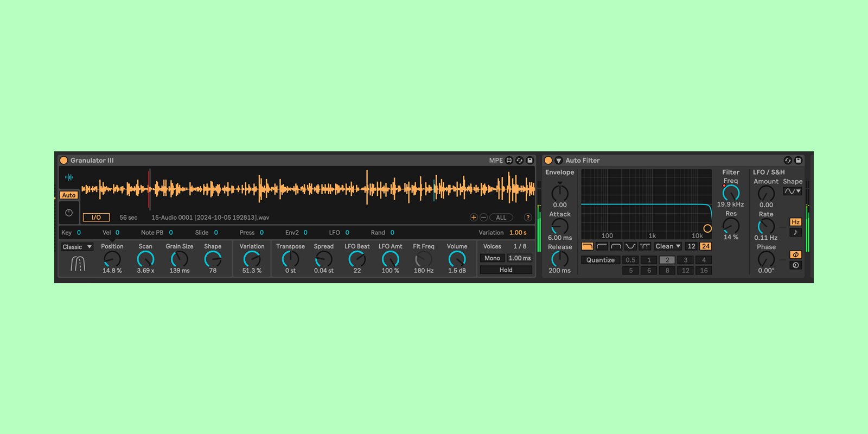Adjust the Position knob

click(112, 259)
